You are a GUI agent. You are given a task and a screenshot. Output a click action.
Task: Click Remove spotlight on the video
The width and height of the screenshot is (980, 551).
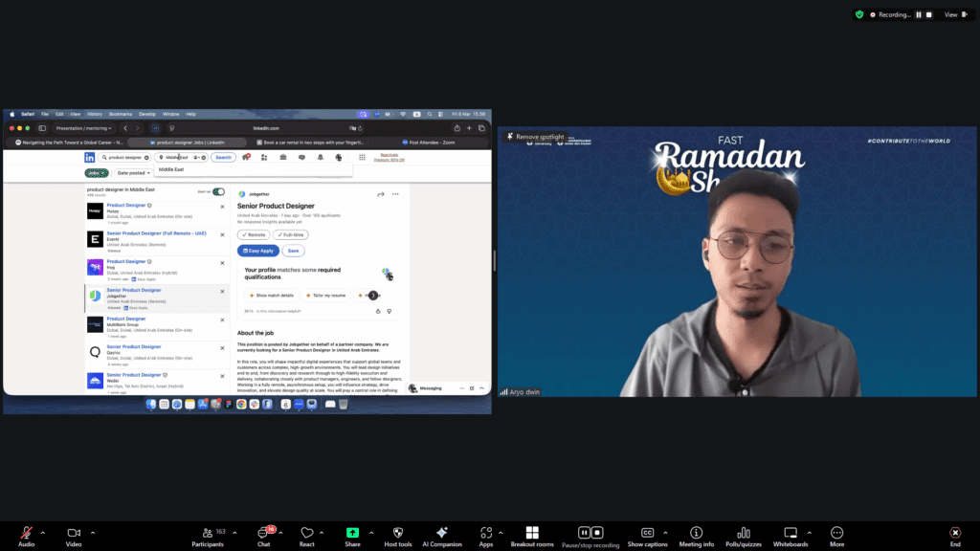click(536, 137)
